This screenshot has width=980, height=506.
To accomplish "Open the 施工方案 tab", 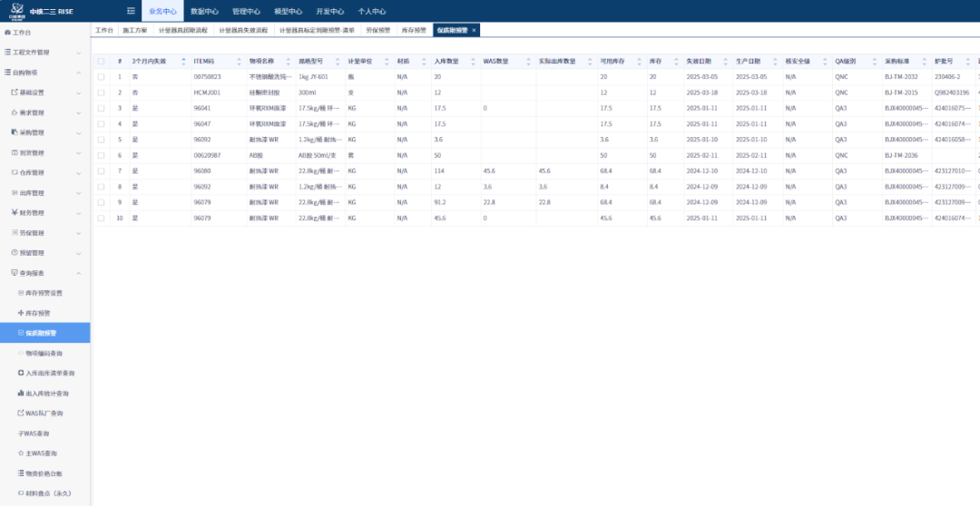I will coord(134,30).
